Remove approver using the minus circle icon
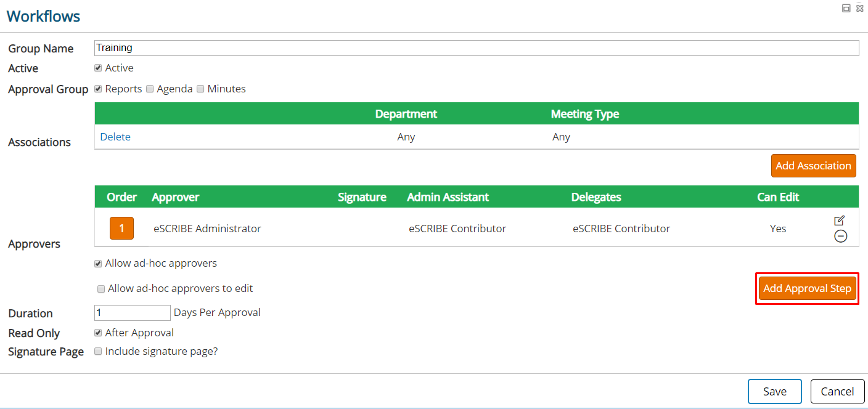The image size is (868, 409). click(840, 236)
